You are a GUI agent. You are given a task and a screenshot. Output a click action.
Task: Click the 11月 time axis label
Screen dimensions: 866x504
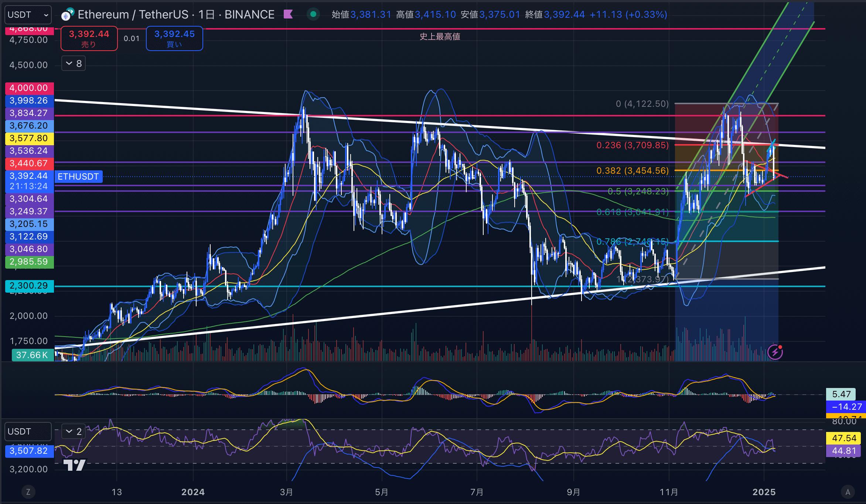point(669,492)
